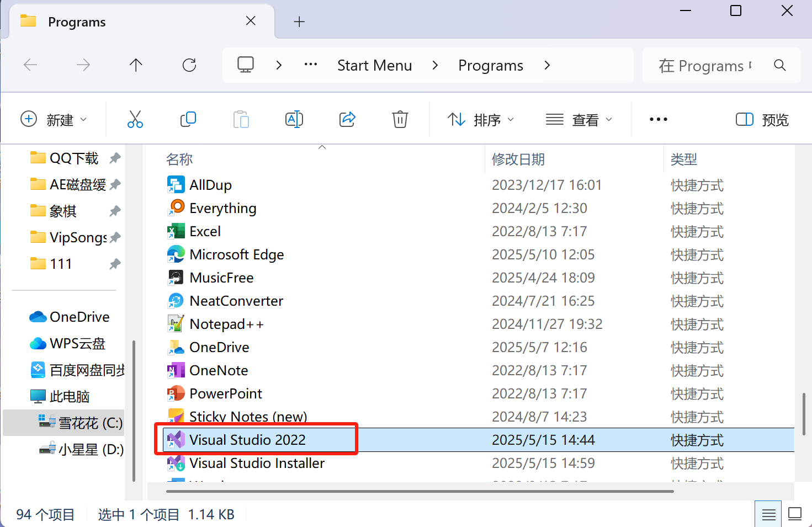Select Sticky Notes (new) shortcut
The image size is (812, 527).
(x=237, y=417)
